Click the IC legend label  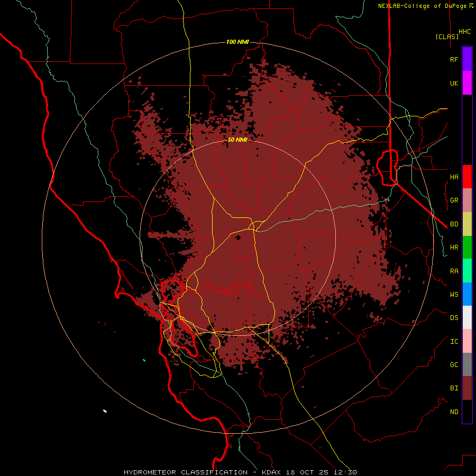tap(454, 342)
